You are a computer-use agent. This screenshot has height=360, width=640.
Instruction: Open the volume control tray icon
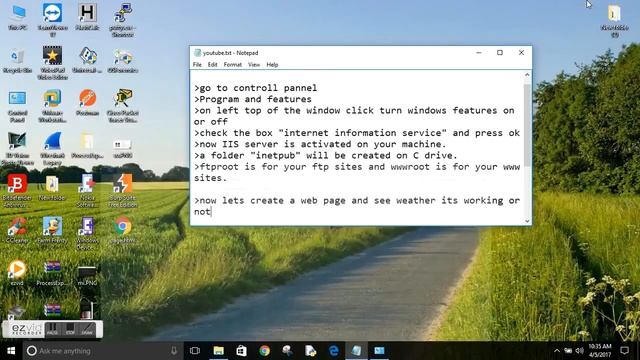coord(579,351)
